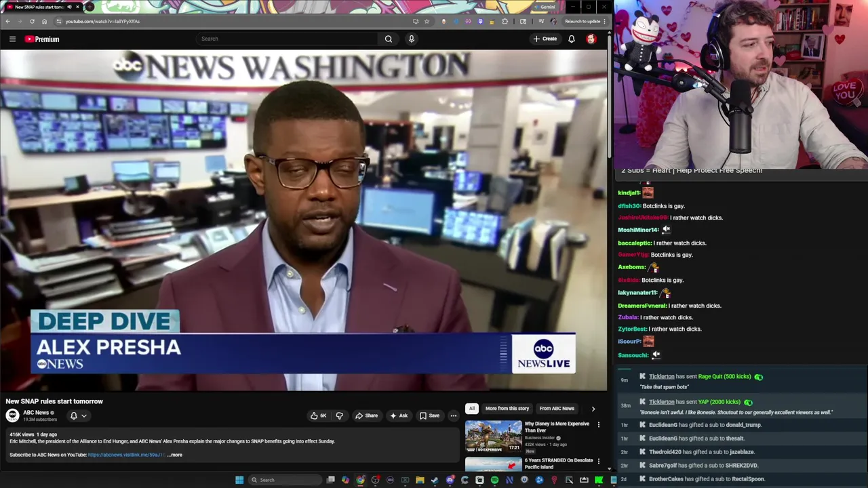Open Chrome from the taskbar

click(360, 480)
